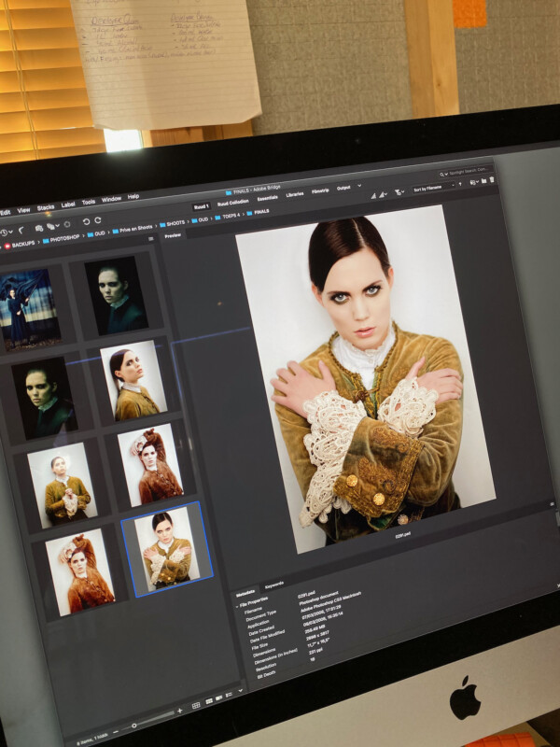Open in Camera Raw icon
The image size is (560, 747).
click(x=67, y=224)
